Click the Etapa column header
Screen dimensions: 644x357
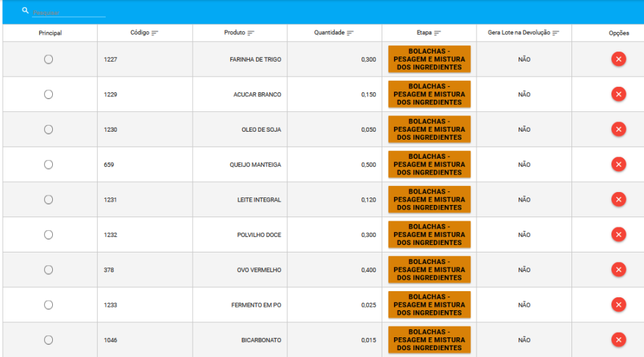[x=424, y=33]
